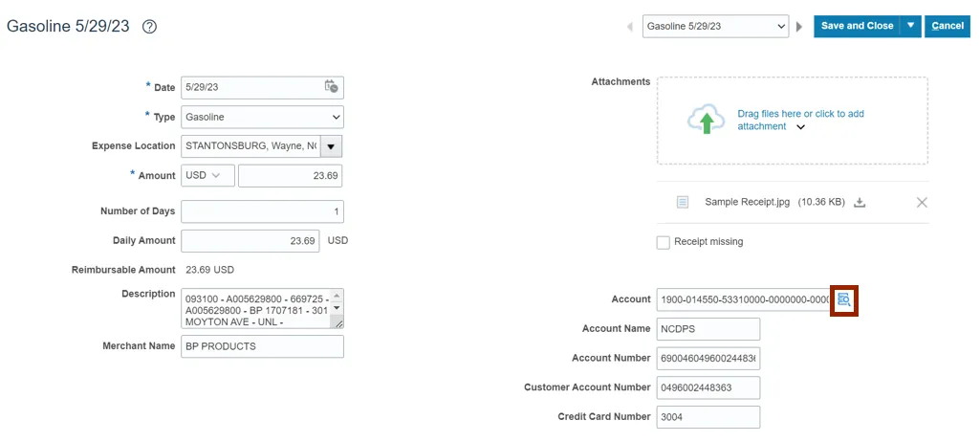Click the cloud upload icon
The image size is (980, 442).
click(x=706, y=120)
